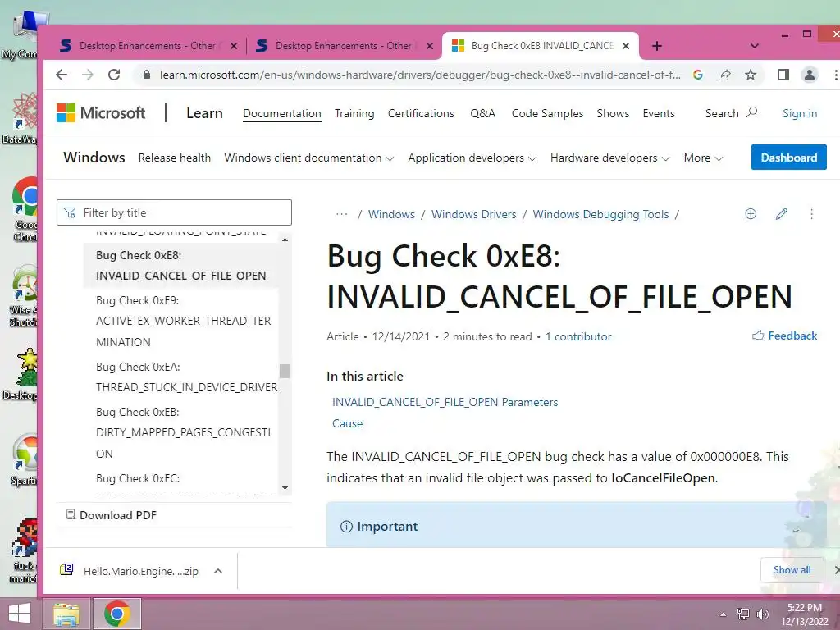Screen dimensions: 840x630
Task: Switch to second Desktop Enhancements tab
Action: click(x=343, y=46)
